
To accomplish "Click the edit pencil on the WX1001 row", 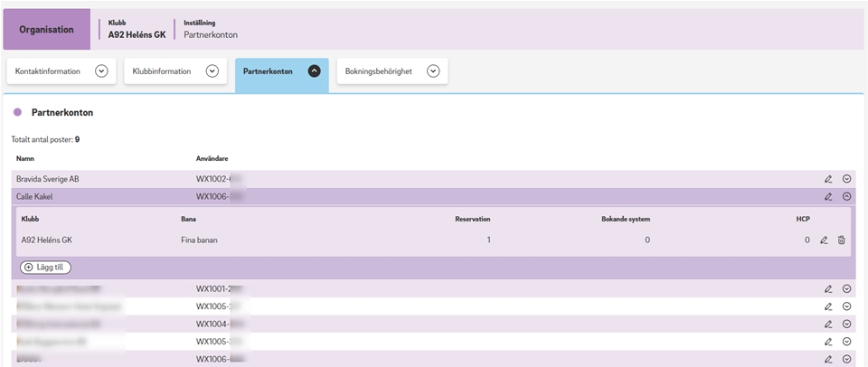I will pos(828,289).
